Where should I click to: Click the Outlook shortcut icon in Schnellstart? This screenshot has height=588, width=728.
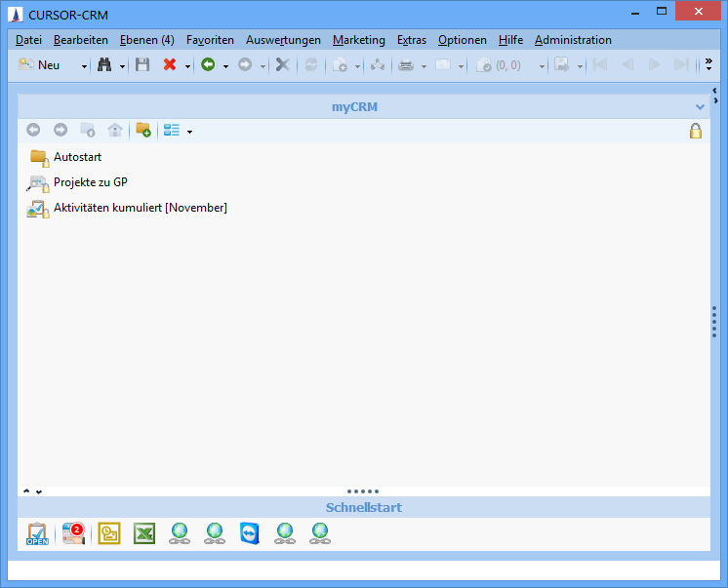click(109, 533)
